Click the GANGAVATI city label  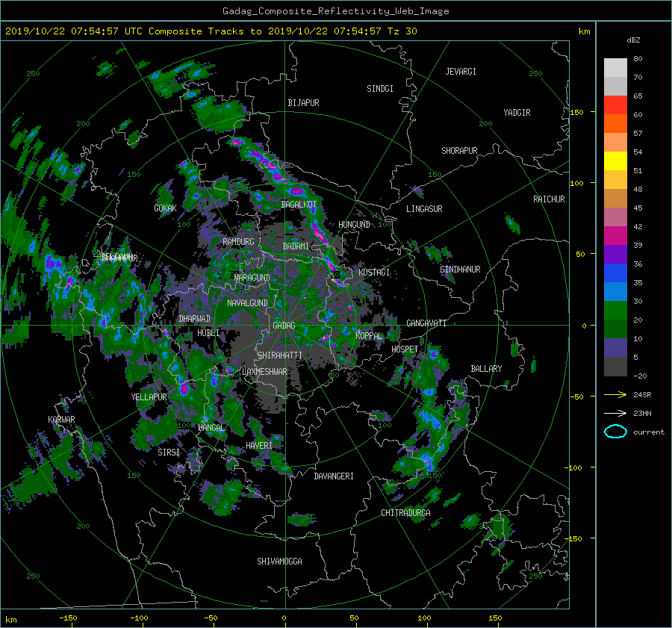pyautogui.click(x=426, y=323)
